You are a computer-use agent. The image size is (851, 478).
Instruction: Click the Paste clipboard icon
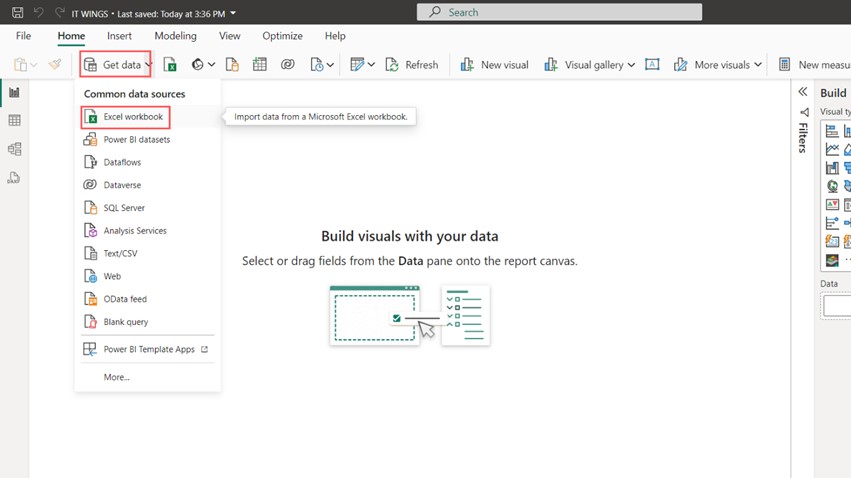[x=20, y=65]
